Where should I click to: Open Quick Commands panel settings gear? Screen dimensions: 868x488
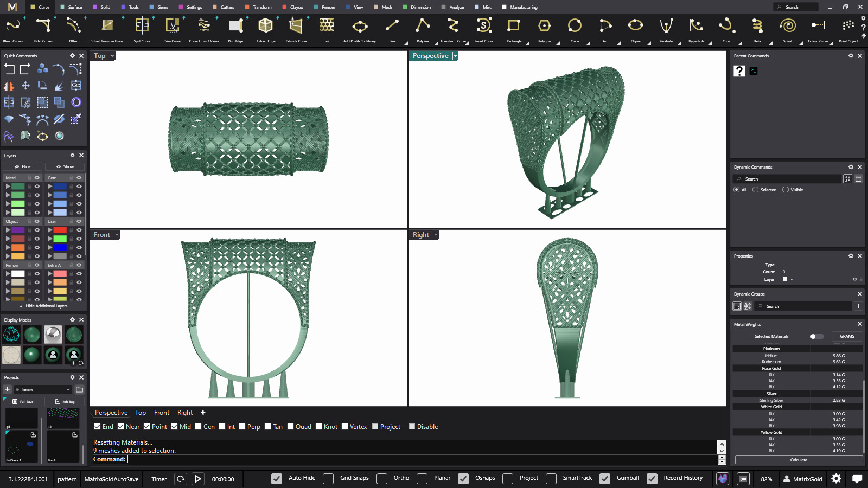pyautogui.click(x=72, y=56)
